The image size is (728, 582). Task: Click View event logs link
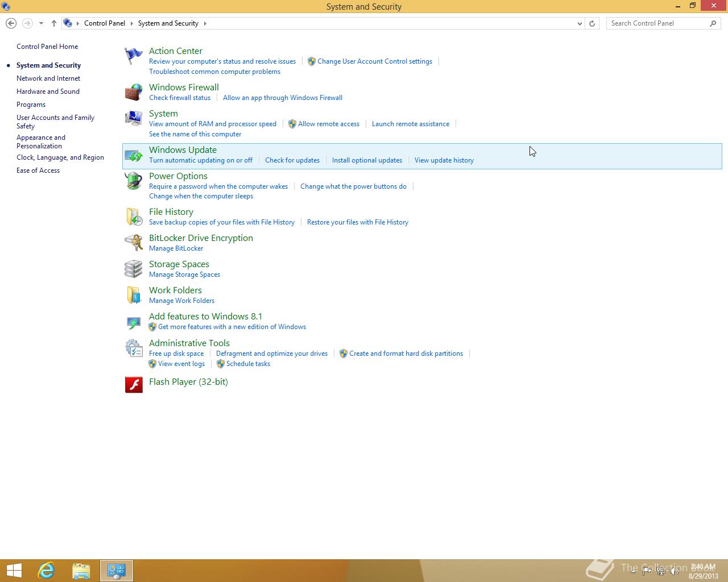pos(181,364)
